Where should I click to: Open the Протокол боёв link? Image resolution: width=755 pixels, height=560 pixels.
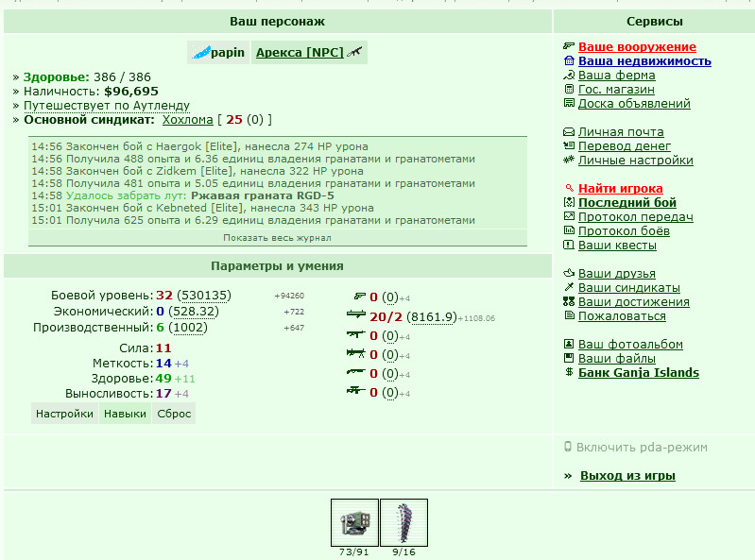pyautogui.click(x=624, y=231)
